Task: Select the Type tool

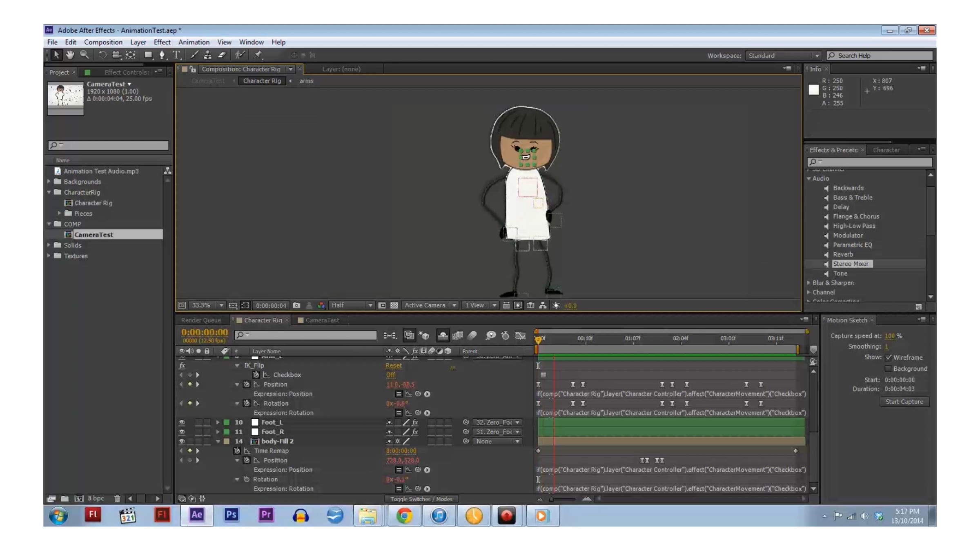Action: point(176,55)
